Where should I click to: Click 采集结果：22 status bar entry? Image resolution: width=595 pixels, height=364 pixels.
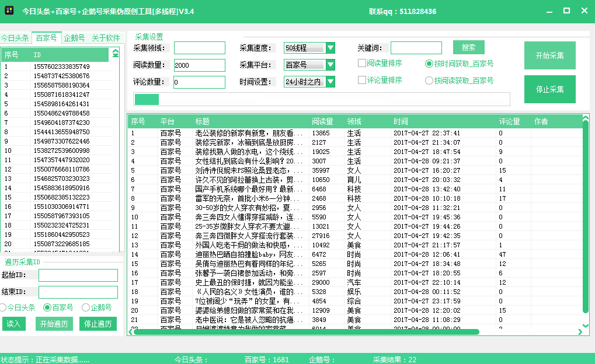pyautogui.click(x=395, y=359)
